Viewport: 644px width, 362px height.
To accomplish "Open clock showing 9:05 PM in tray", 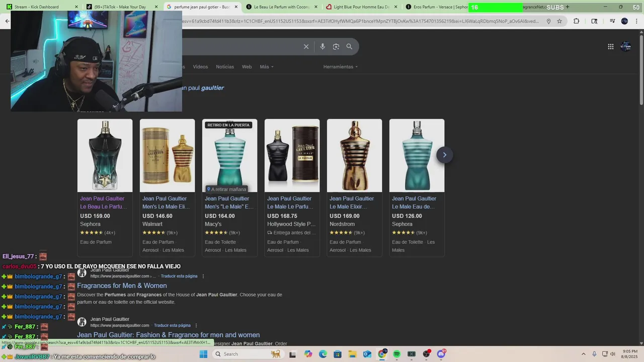I will point(630,354).
